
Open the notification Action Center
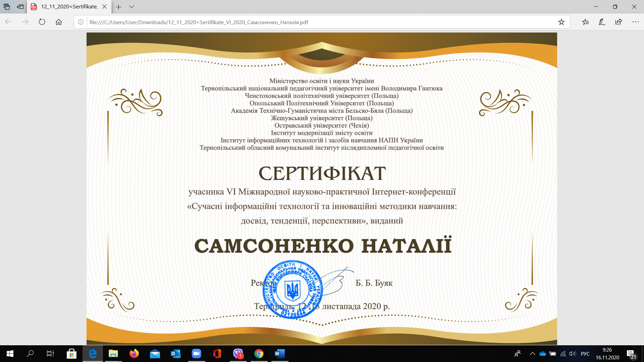632,354
